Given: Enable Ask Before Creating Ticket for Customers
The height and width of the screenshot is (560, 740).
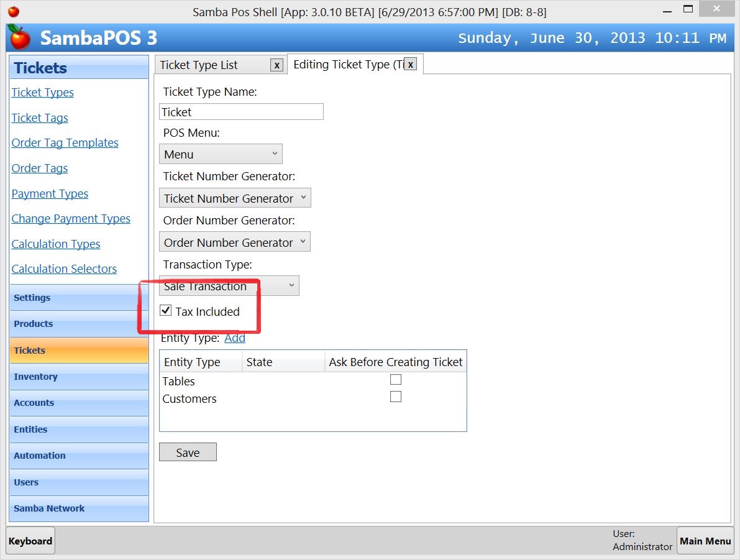Looking at the screenshot, I should (395, 397).
